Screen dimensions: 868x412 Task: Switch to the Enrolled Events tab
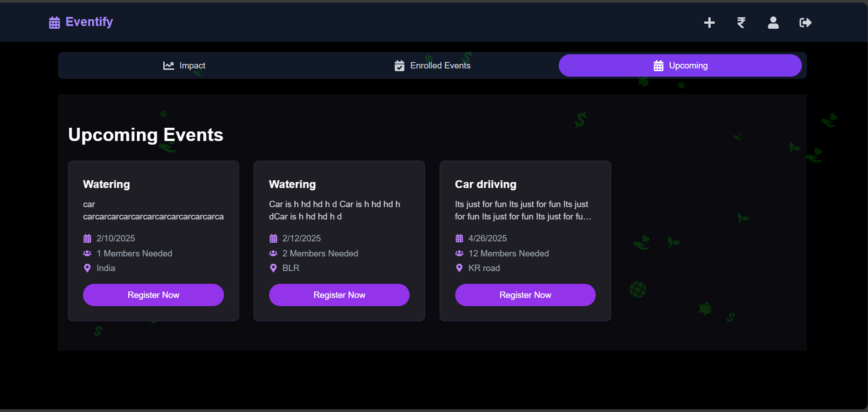point(432,66)
